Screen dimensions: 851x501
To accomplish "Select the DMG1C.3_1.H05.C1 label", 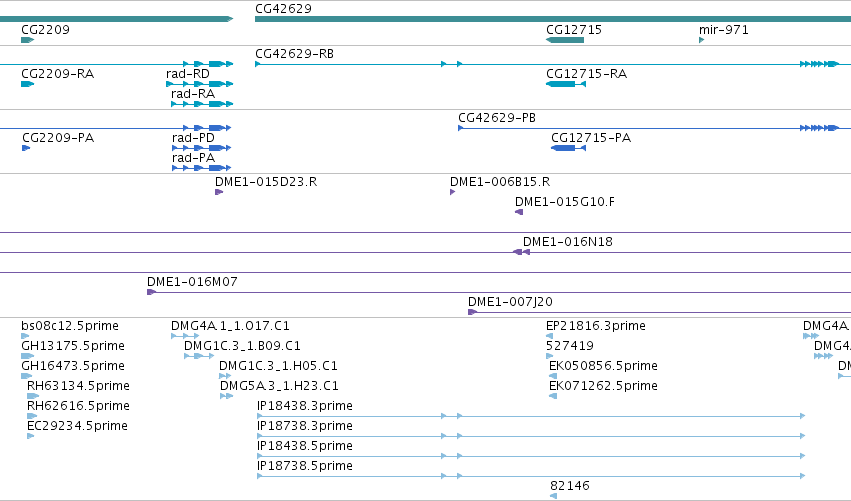I will (x=278, y=366).
